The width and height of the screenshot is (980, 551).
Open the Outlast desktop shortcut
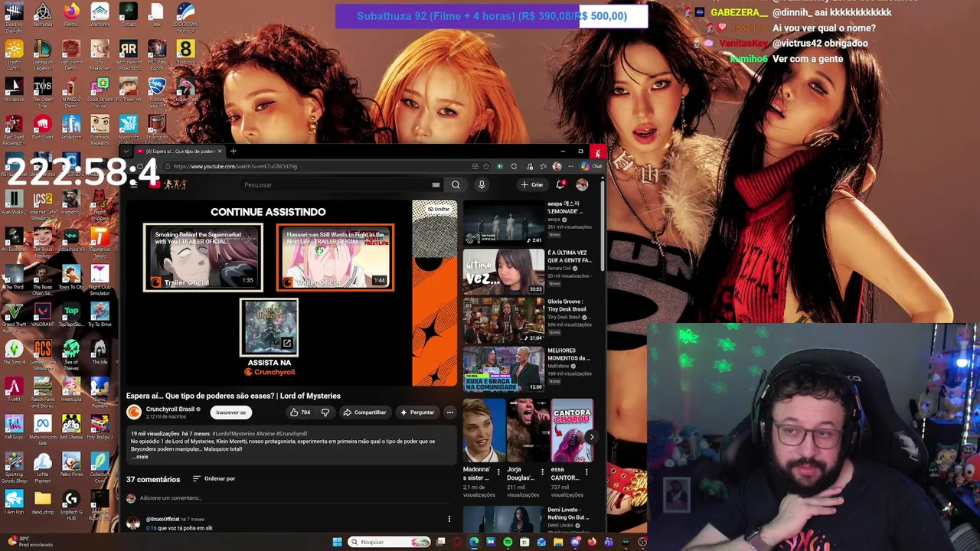pyautogui.click(x=128, y=15)
